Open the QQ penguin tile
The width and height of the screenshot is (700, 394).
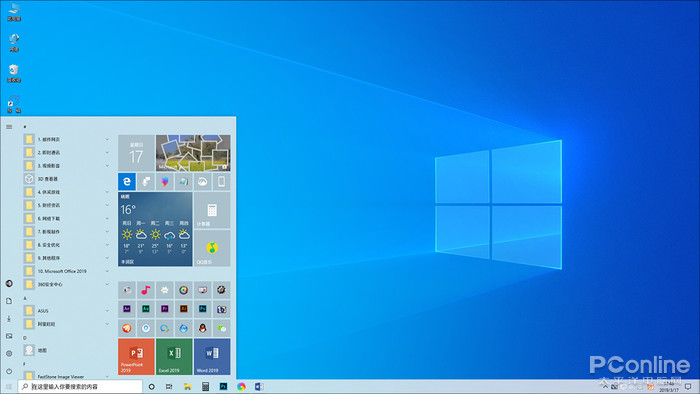point(202,328)
